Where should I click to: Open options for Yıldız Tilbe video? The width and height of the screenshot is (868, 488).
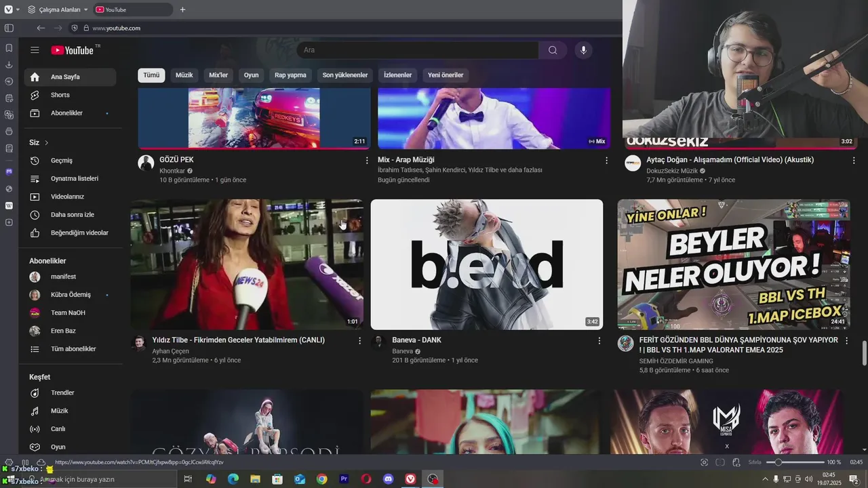(359, 341)
